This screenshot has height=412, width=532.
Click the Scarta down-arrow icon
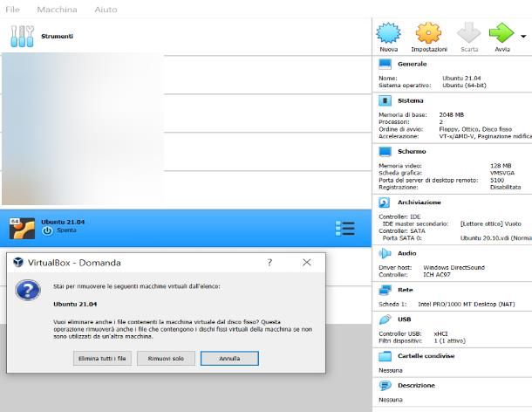tap(469, 33)
